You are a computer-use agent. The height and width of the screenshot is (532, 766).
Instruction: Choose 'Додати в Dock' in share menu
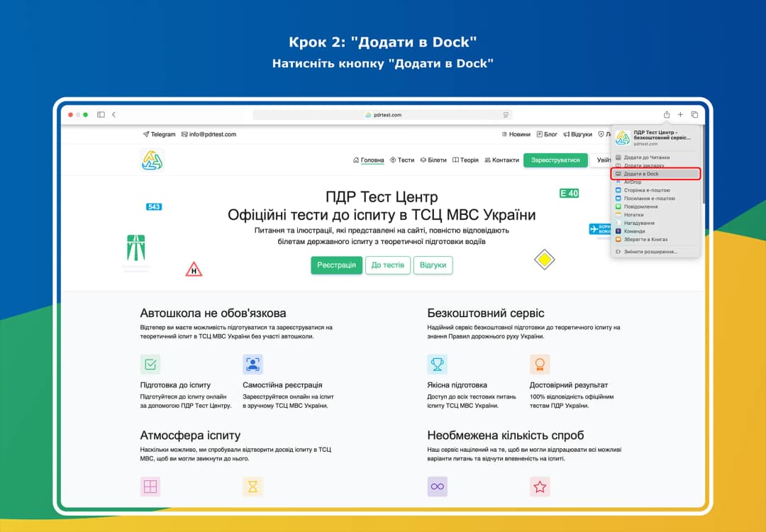pos(655,174)
